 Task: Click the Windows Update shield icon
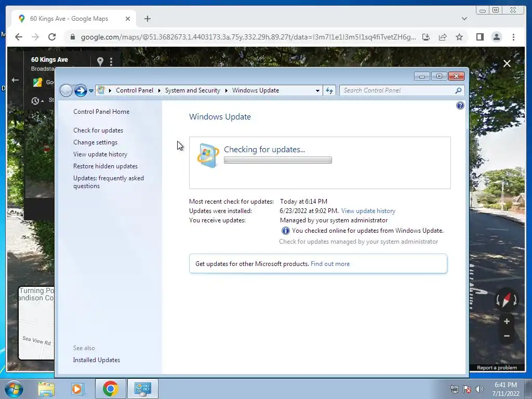point(208,155)
